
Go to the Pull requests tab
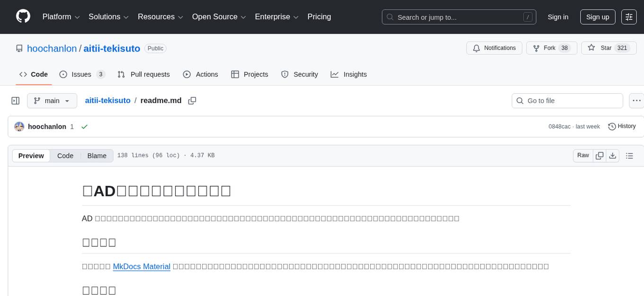(143, 74)
